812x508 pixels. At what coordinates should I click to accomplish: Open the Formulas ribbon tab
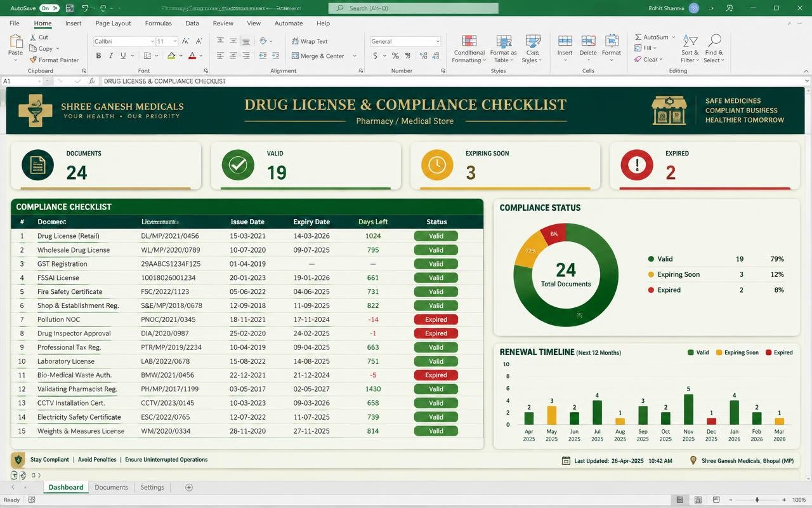click(x=158, y=23)
